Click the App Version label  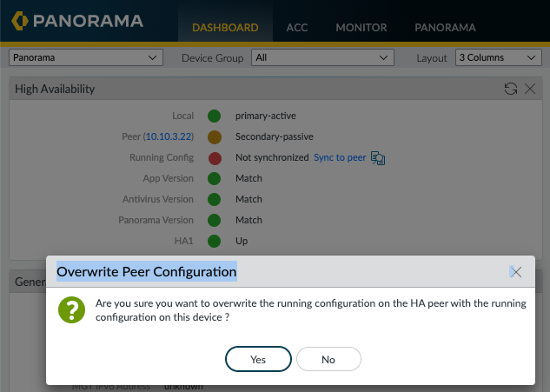point(168,178)
